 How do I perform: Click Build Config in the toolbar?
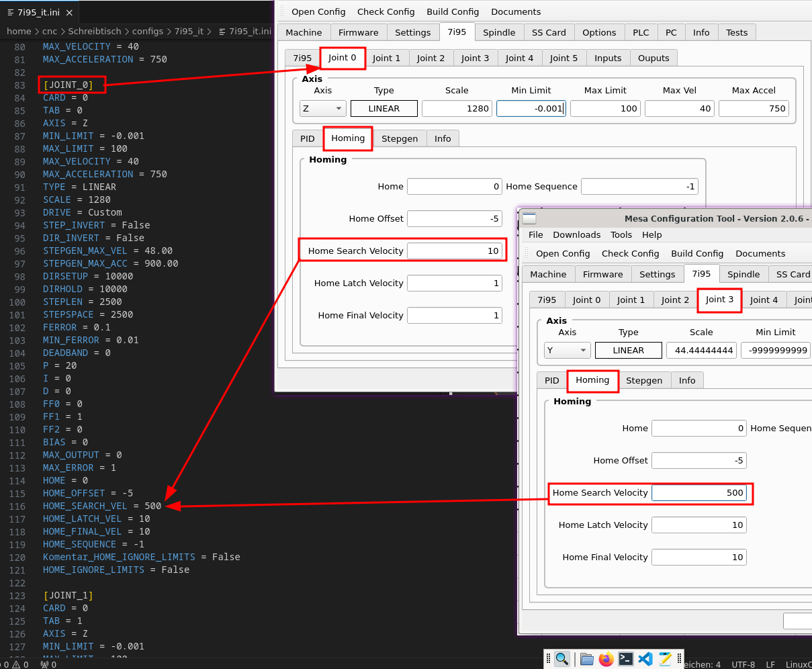pyautogui.click(x=453, y=11)
